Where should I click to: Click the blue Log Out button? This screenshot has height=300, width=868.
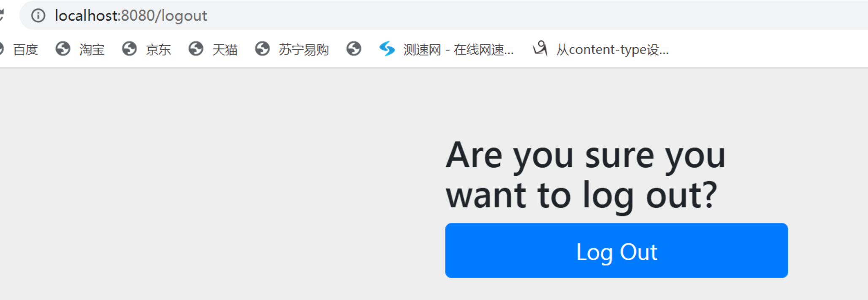coord(616,251)
